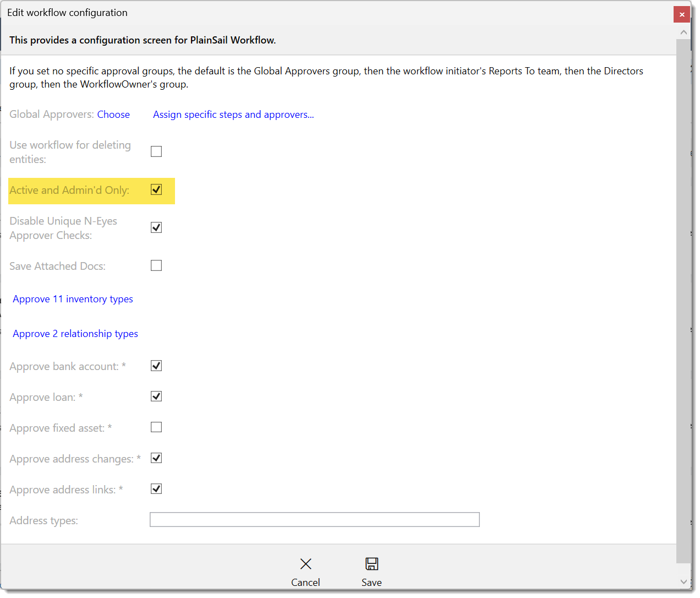Enable the Approve fixed asset checkbox
The image size is (700, 598).
156,427
